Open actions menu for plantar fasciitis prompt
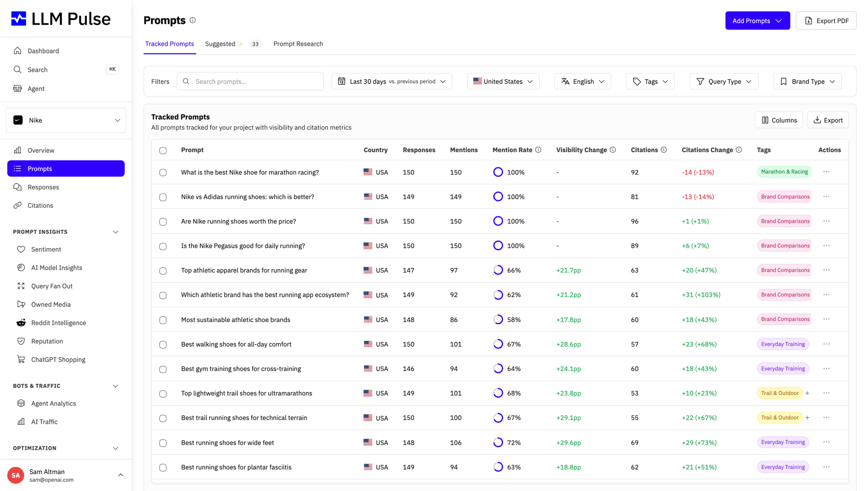Screen dimensions: 868x491 827,467
